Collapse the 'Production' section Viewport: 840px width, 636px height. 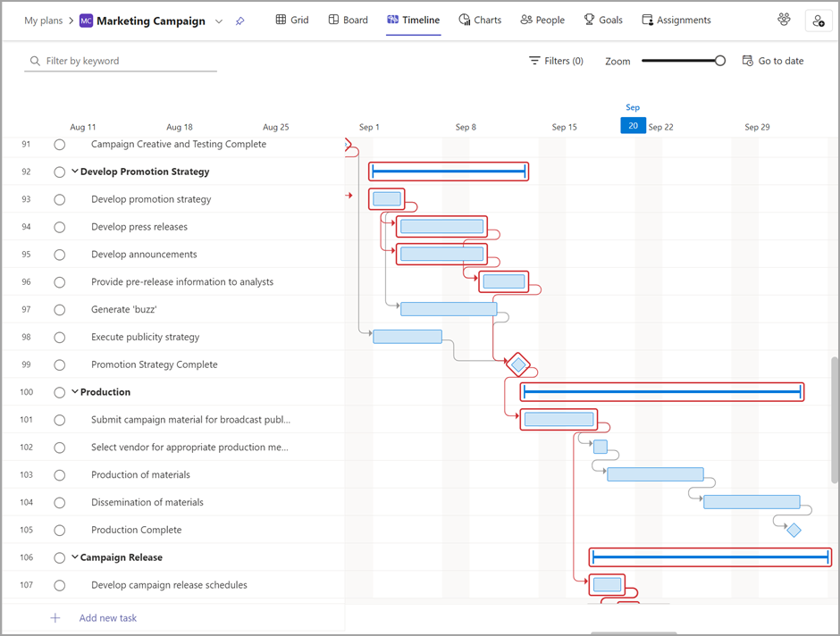(74, 391)
